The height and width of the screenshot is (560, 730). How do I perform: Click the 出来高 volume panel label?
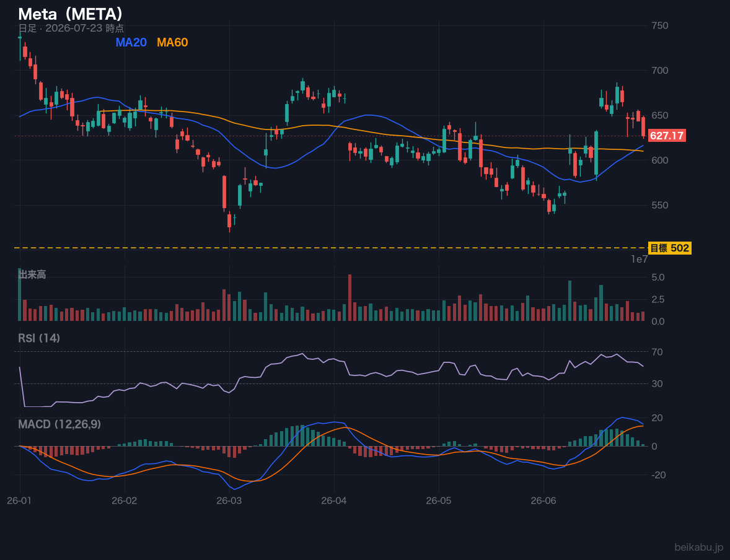(32, 274)
